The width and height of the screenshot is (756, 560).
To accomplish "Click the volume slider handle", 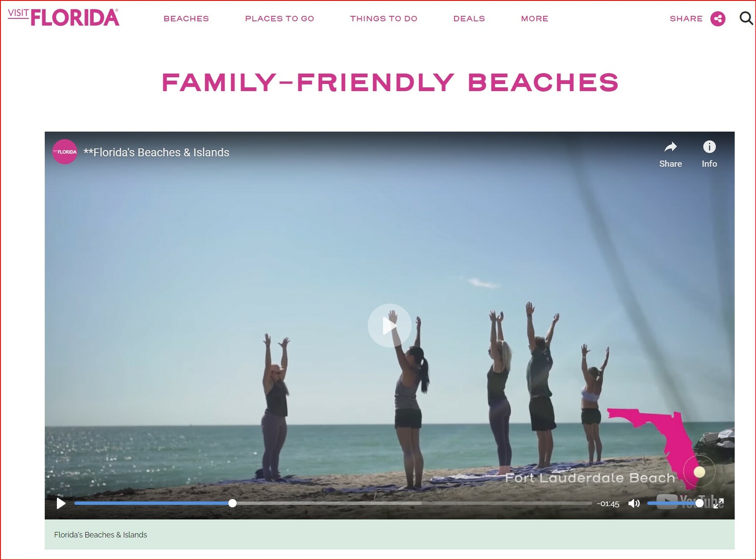I will [x=700, y=503].
